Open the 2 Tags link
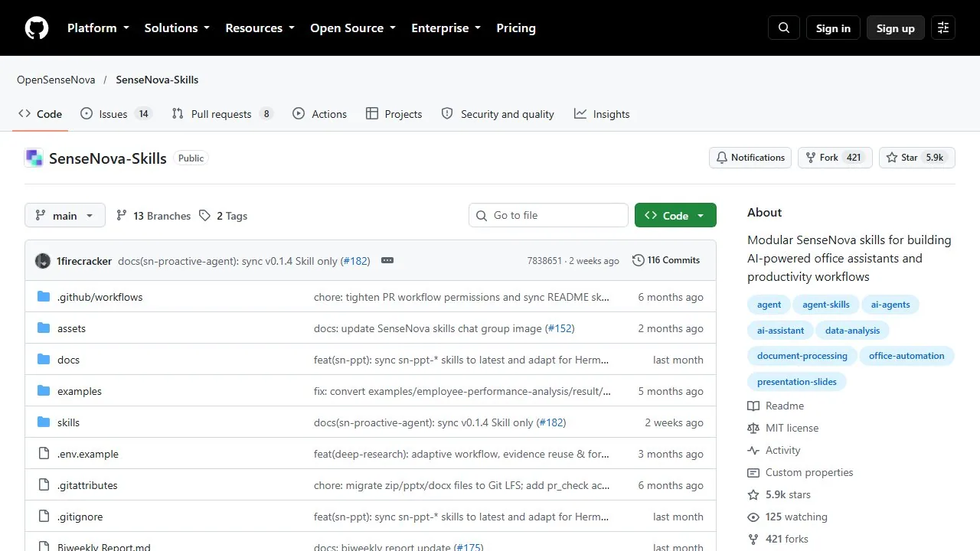The width and height of the screenshot is (980, 551). pos(223,216)
